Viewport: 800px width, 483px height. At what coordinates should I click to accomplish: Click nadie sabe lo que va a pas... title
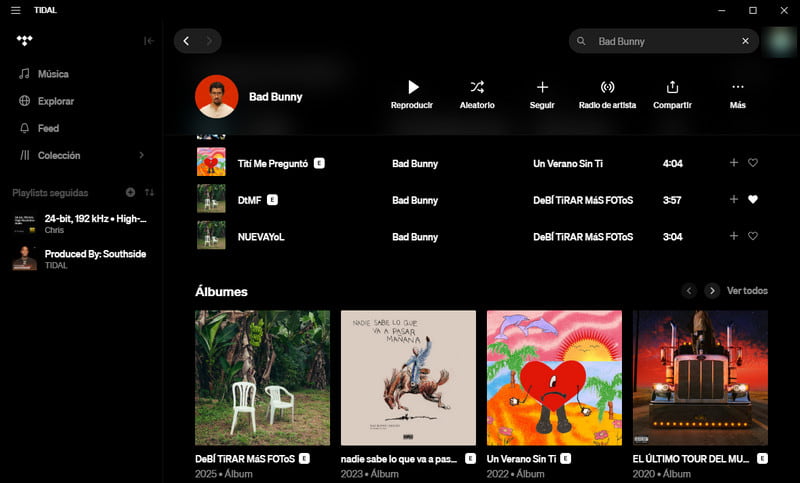[399, 459]
